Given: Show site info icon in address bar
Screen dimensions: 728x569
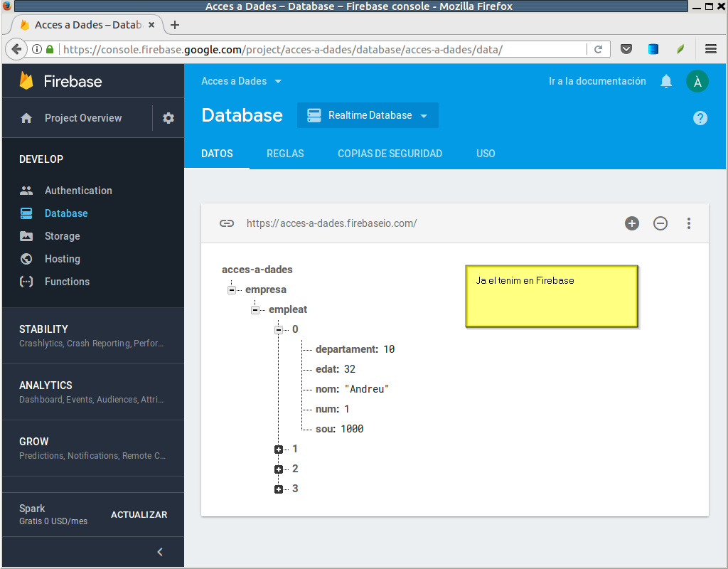Looking at the screenshot, I should click(37, 49).
